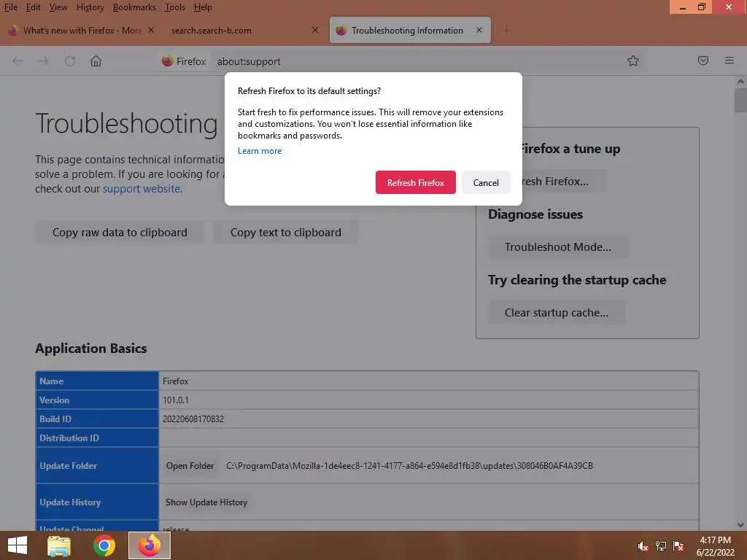Click the Application Basics heading
747x560 pixels.
(91, 348)
